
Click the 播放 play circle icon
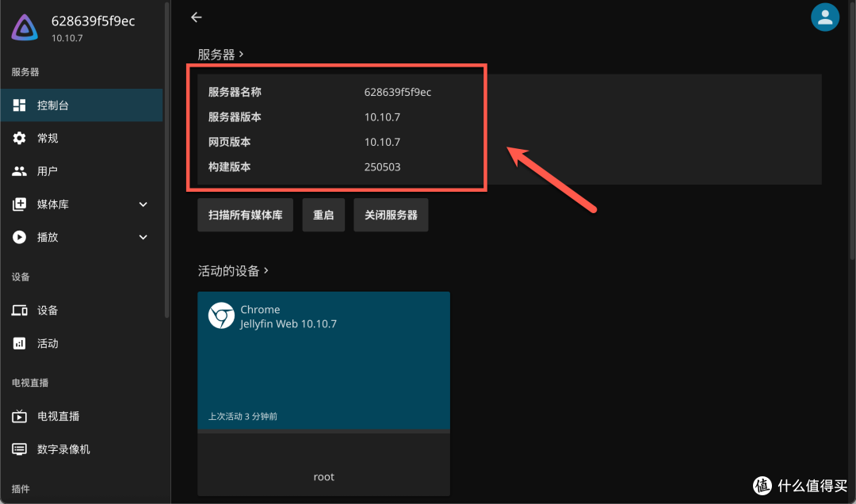[x=19, y=237]
